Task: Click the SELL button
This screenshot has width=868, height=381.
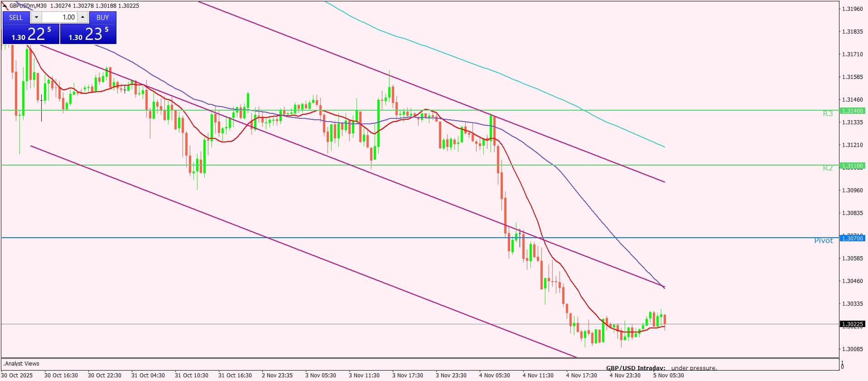Action: click(x=16, y=17)
